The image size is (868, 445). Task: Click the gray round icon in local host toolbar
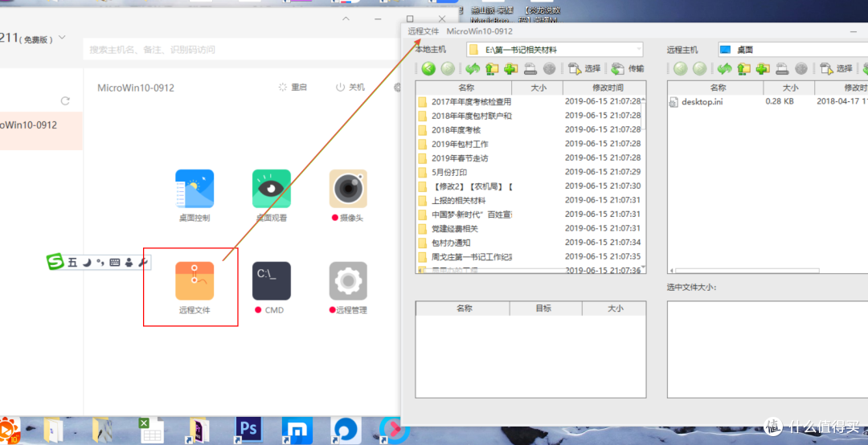pos(549,68)
